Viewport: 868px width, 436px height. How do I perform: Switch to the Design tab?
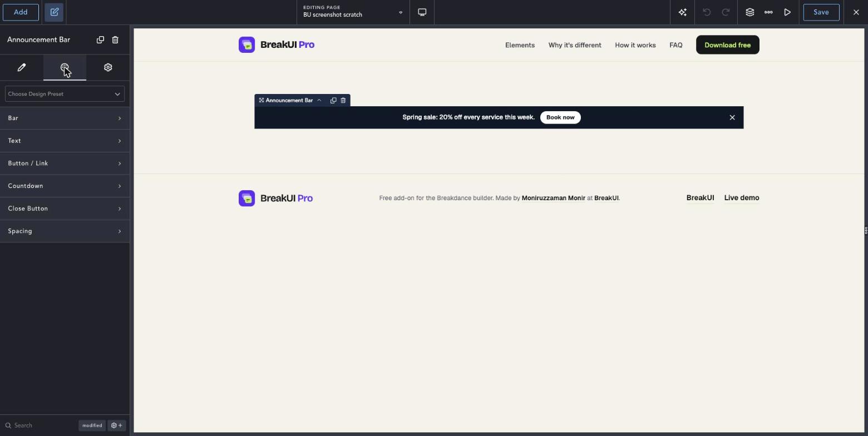pos(65,67)
